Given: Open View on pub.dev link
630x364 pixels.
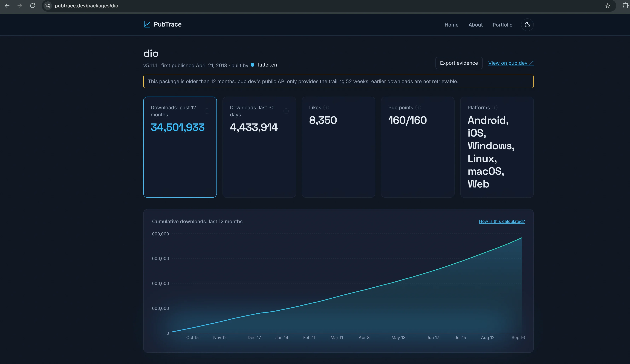Looking at the screenshot, I should (x=511, y=63).
